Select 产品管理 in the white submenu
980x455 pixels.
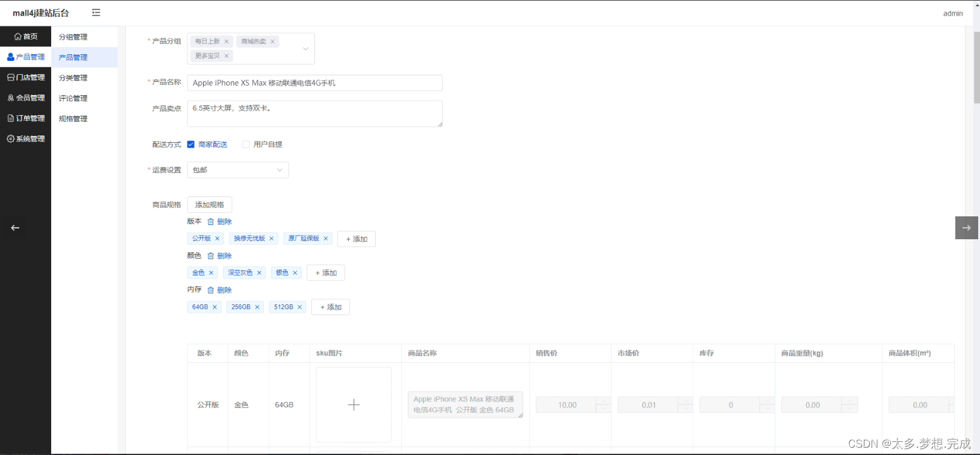click(84, 57)
